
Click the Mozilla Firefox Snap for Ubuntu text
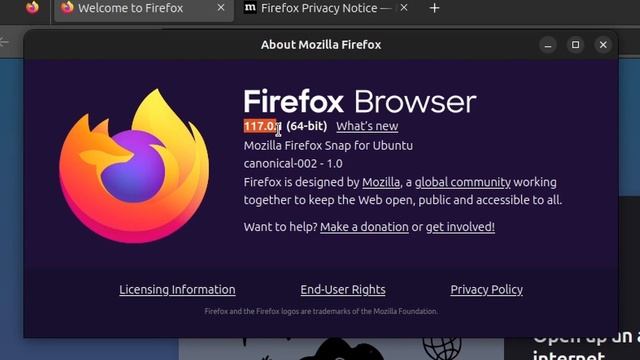pyautogui.click(x=328, y=146)
